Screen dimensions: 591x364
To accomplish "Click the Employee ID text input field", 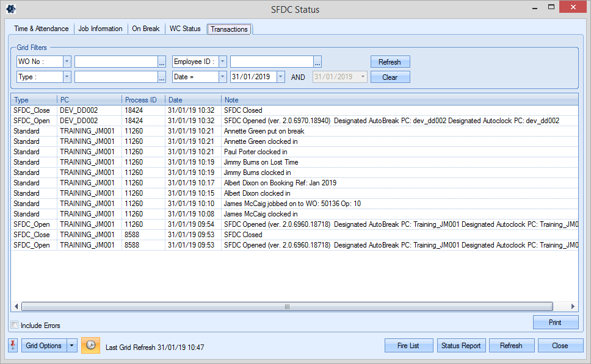I will (272, 62).
